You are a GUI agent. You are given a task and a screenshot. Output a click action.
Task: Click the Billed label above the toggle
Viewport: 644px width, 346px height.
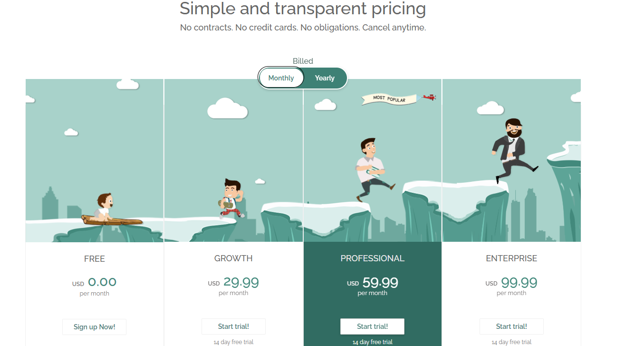[x=303, y=61]
